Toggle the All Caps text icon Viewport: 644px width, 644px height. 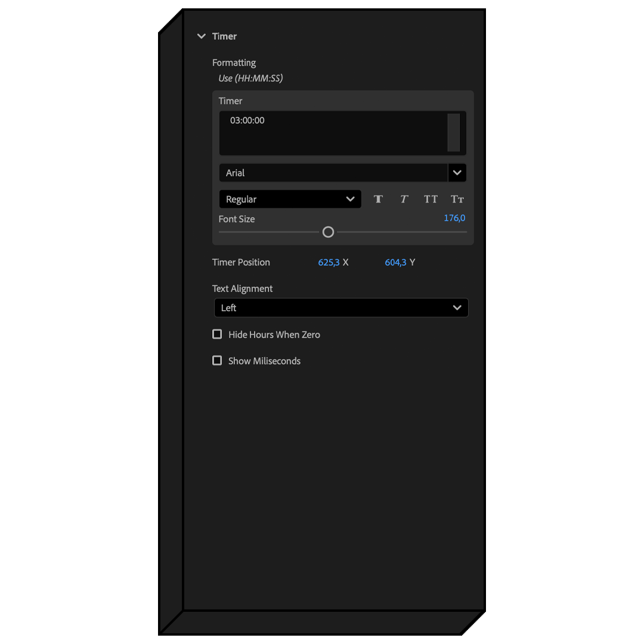[x=431, y=199]
